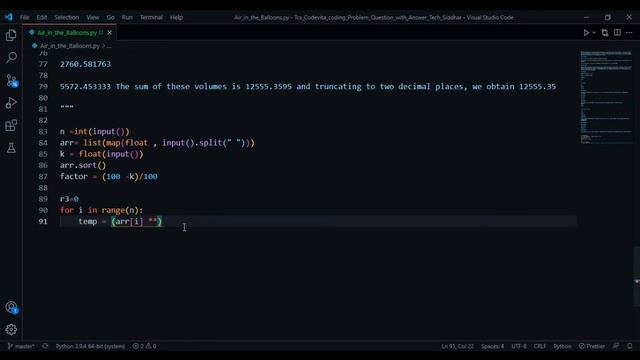Click 'n =int(input())' line
The height and width of the screenshot is (360, 640).
(94, 132)
